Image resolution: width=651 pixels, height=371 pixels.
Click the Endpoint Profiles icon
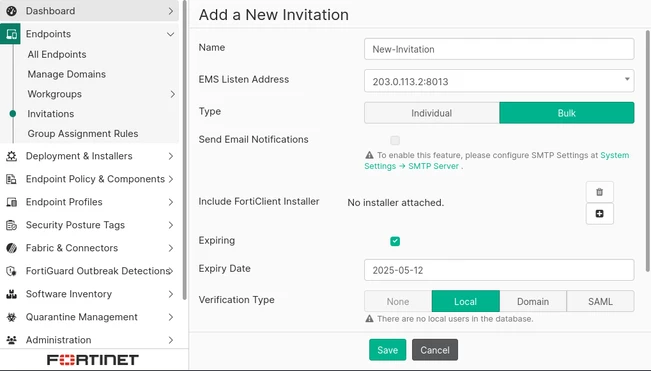pyautogui.click(x=11, y=202)
